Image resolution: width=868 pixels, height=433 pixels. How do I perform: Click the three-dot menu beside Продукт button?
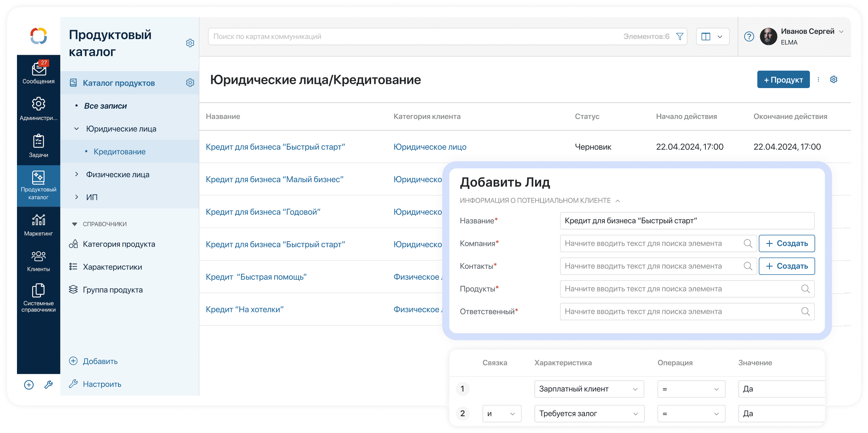(819, 80)
